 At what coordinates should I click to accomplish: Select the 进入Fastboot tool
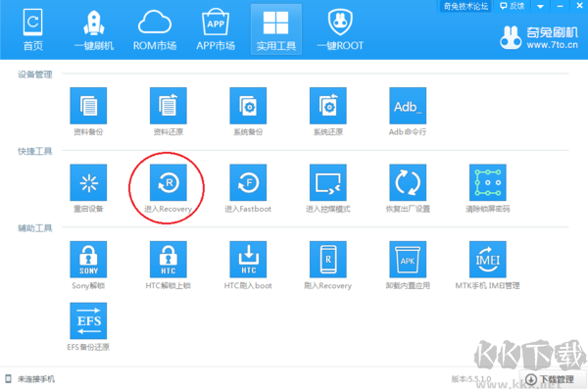coord(248,182)
